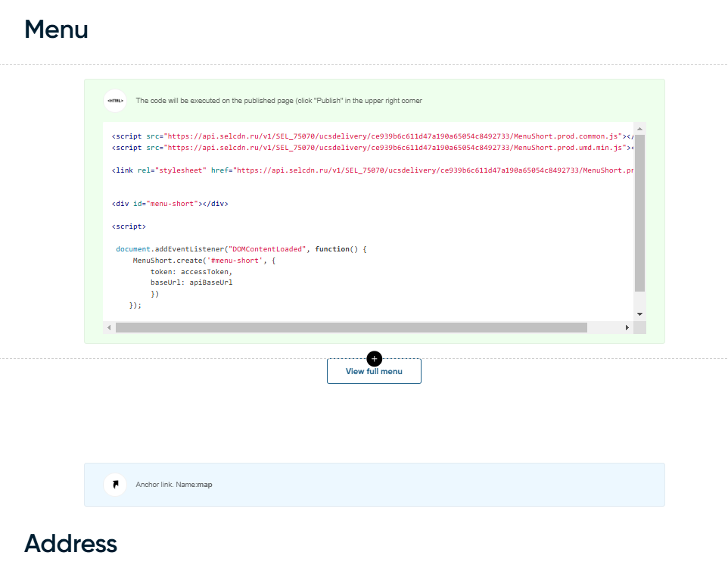Click the Address heading text
The height and width of the screenshot is (565, 728).
[x=70, y=543]
